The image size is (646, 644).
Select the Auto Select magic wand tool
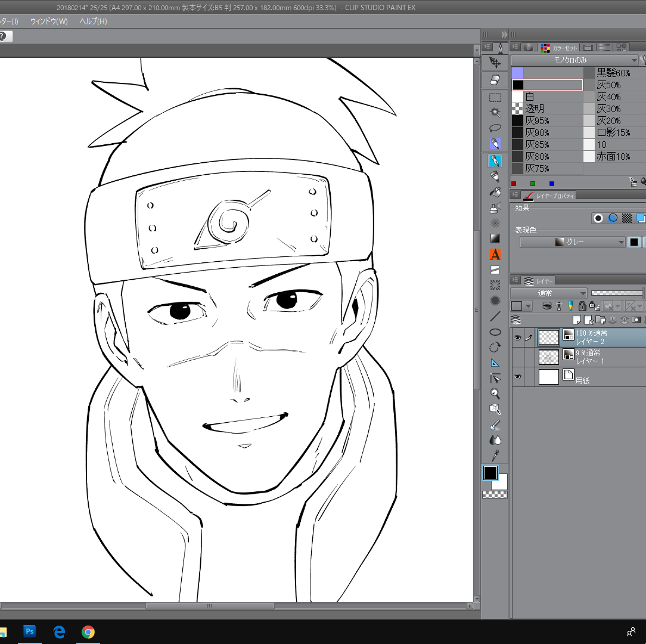click(495, 112)
